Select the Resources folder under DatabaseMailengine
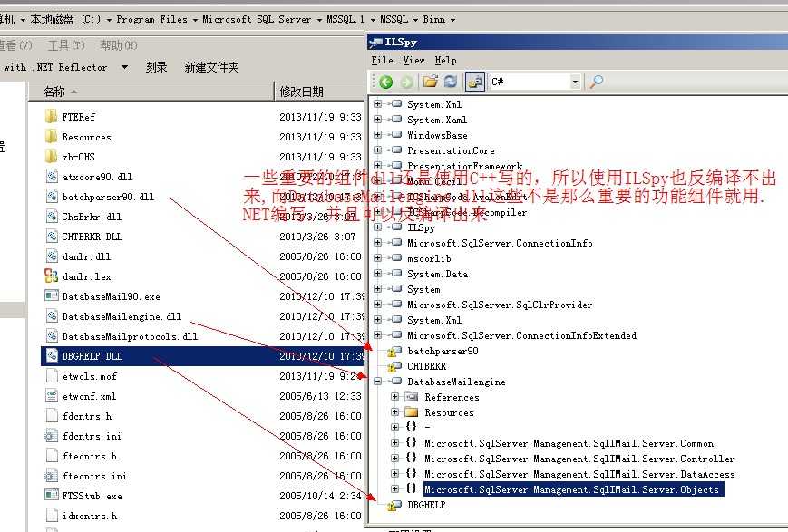 click(449, 413)
